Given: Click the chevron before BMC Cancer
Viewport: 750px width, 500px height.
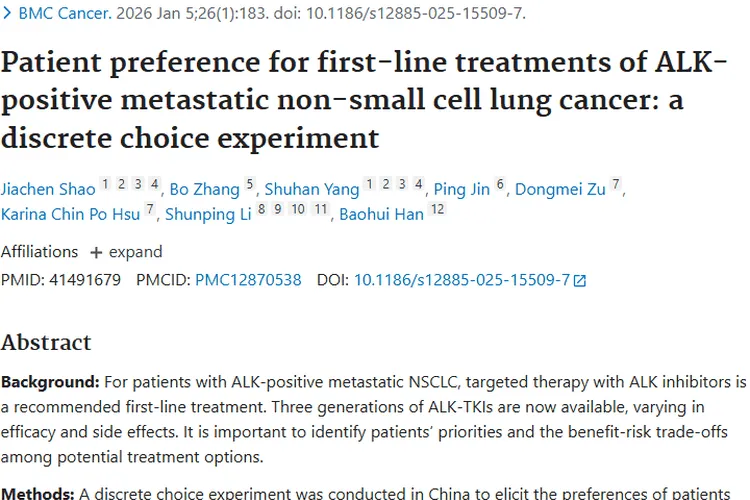Looking at the screenshot, I should click(x=7, y=14).
